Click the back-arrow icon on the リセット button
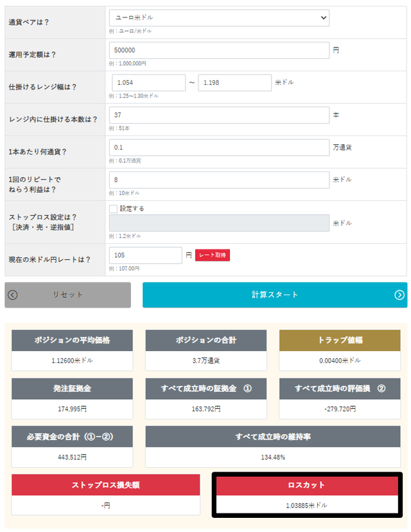This screenshot has width=411, height=532. [13, 295]
